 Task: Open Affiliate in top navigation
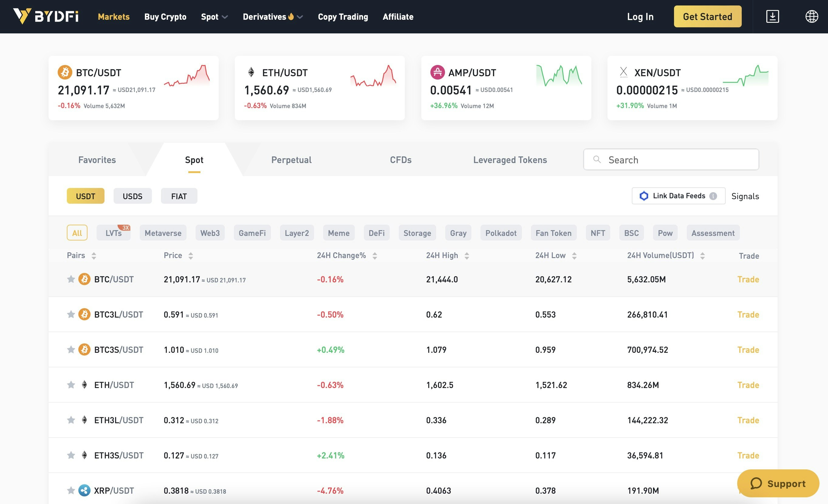click(398, 16)
